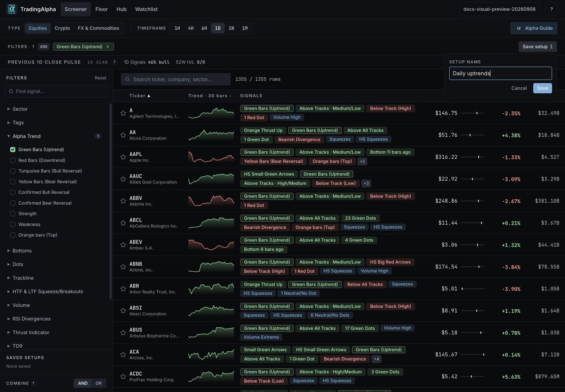Image resolution: width=565 pixels, height=392 pixels.
Task: Select Crypto asset type
Action: click(x=62, y=28)
